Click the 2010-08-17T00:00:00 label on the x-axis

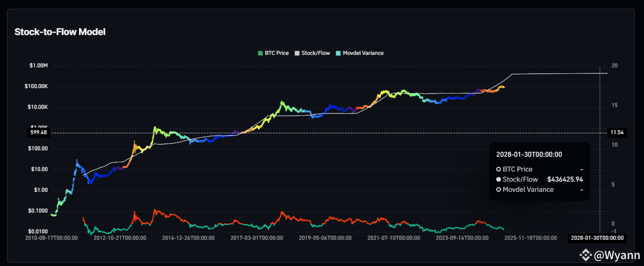[x=52, y=238]
